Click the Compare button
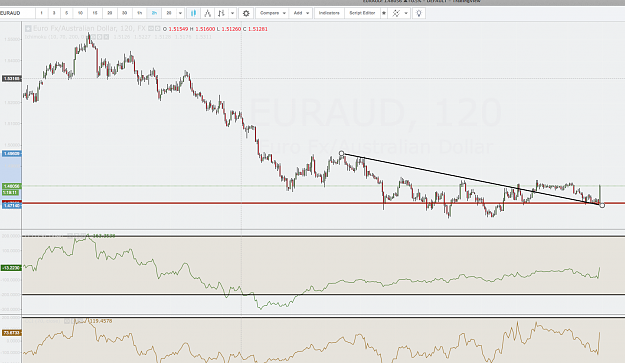The height and width of the screenshot is (363, 625). tap(269, 13)
